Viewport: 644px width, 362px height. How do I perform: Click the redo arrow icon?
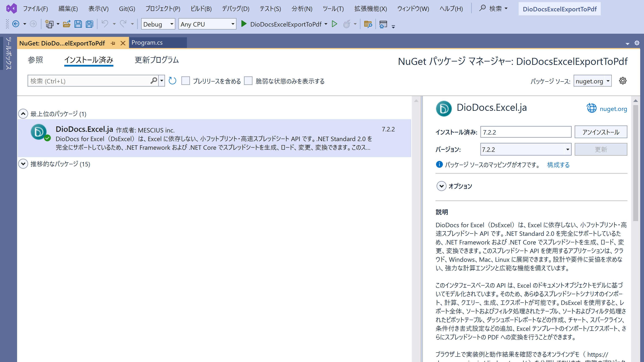(x=123, y=24)
